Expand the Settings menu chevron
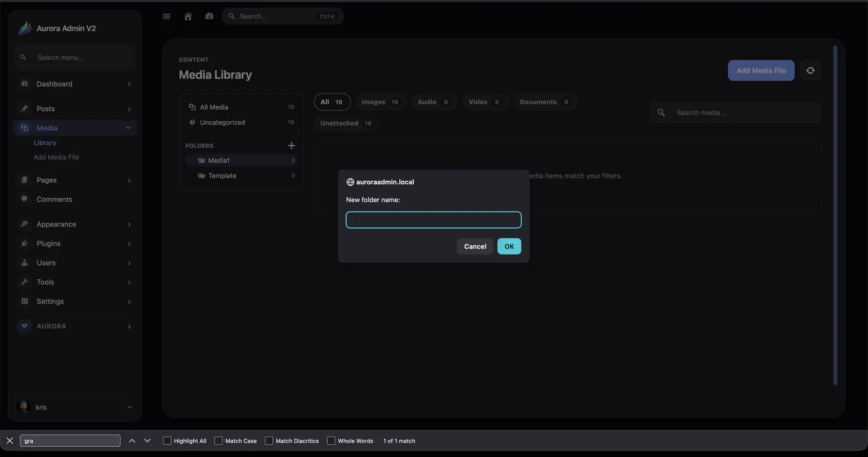Image resolution: width=868 pixels, height=457 pixels. point(129,302)
